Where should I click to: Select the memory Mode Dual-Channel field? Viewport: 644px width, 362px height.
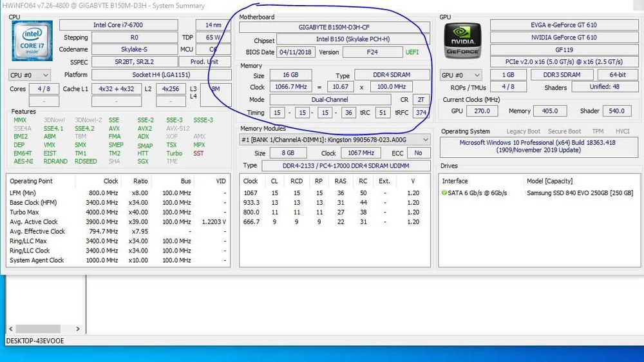click(x=330, y=99)
